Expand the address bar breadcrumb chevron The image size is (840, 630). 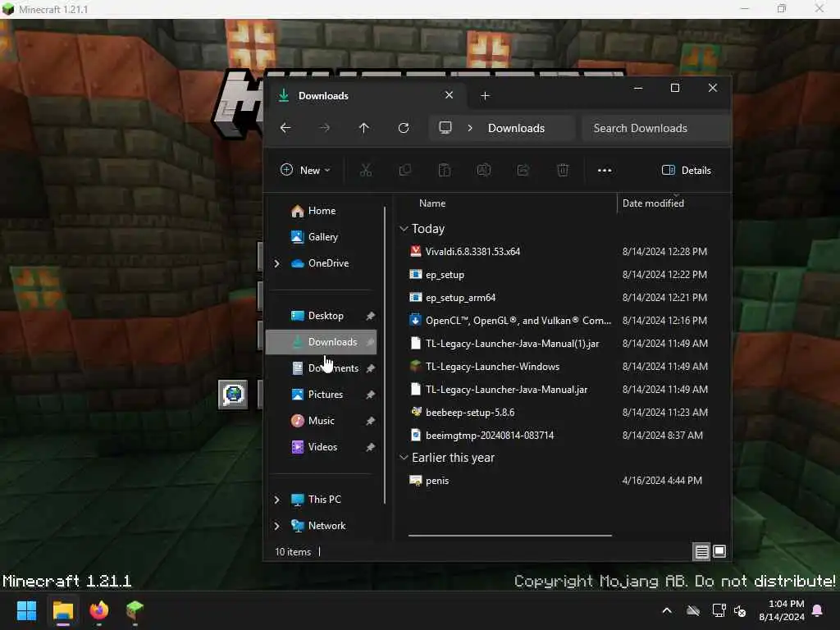[x=470, y=128]
